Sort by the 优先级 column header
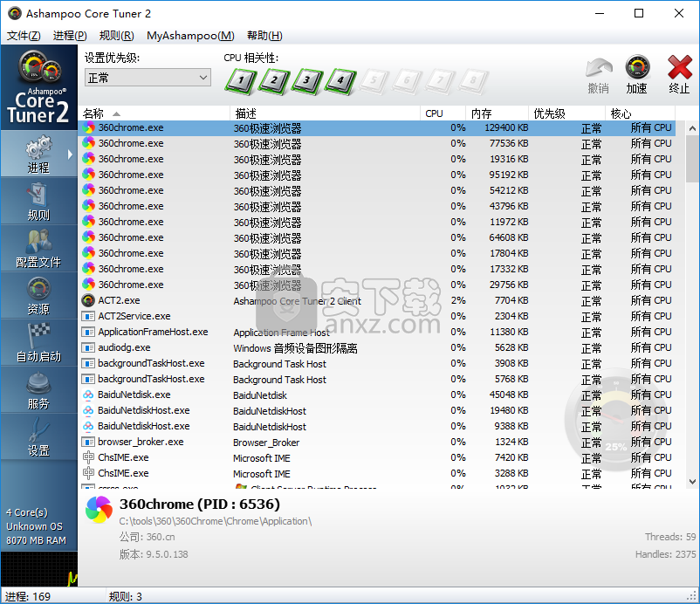This screenshot has width=700, height=604. (x=567, y=113)
